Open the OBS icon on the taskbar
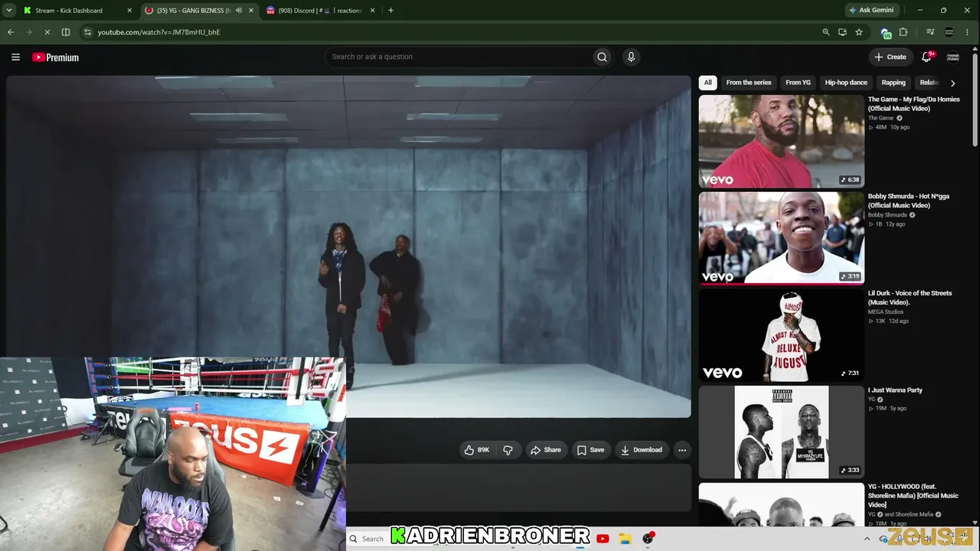980x551 pixels. click(648, 539)
